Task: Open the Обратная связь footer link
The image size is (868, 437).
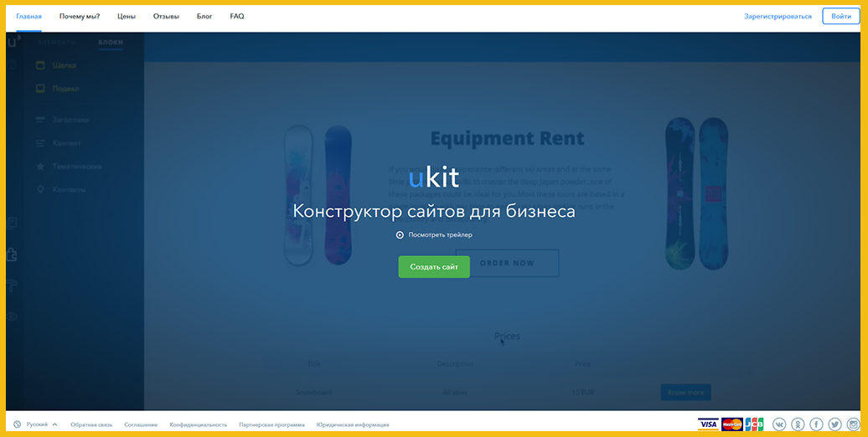Action: 91,424
